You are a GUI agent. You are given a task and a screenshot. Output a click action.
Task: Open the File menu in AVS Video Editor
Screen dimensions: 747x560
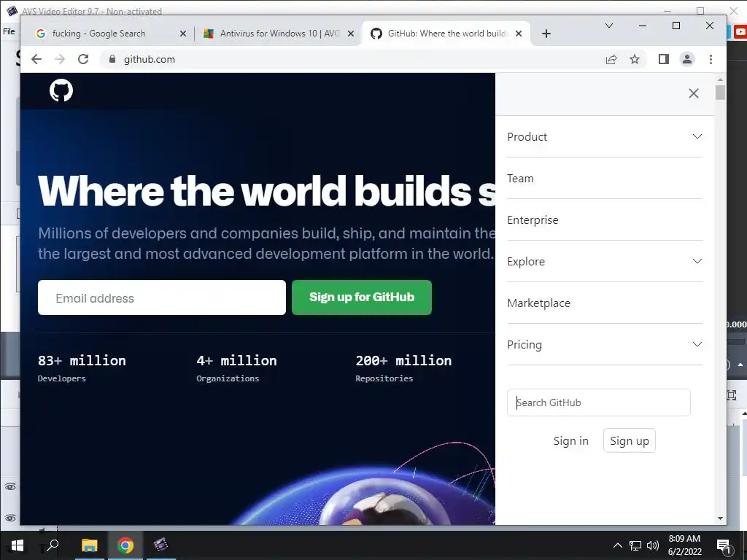pyautogui.click(x=9, y=31)
